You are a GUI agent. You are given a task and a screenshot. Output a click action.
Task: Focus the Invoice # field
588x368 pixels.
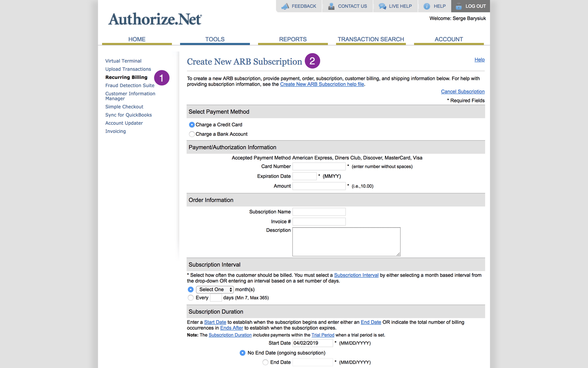click(x=319, y=222)
